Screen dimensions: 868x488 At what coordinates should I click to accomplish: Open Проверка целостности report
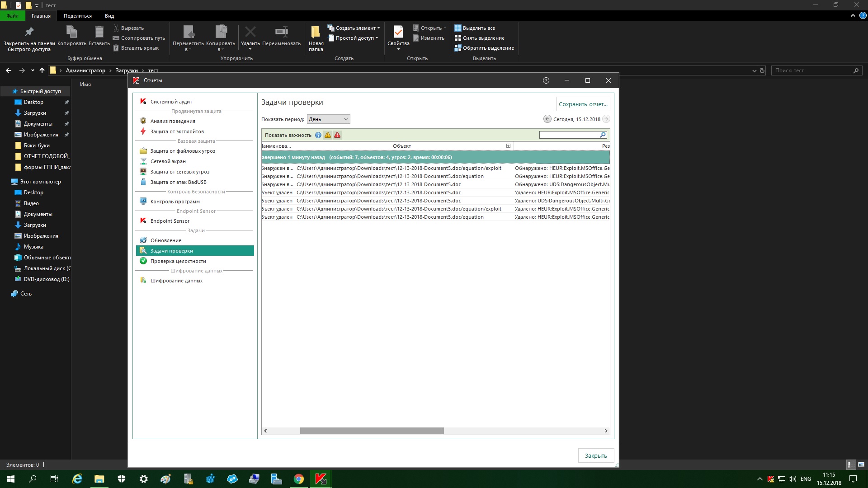click(178, 261)
